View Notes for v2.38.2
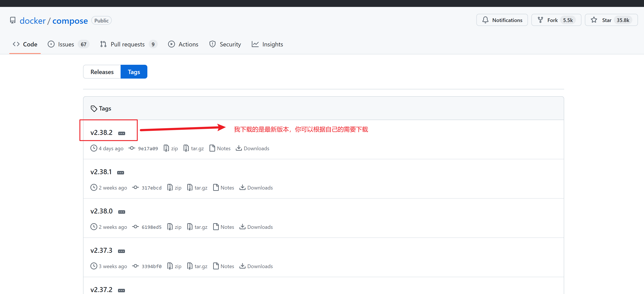Viewport: 644px width, 294px height. 220,148
